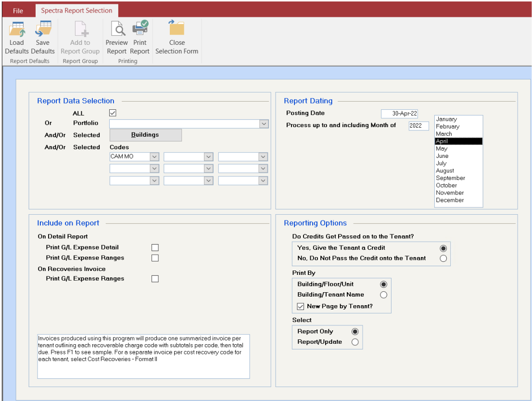Enable Detail Report Print G/L Expense Ranges
The width and height of the screenshot is (532, 401).
point(155,258)
